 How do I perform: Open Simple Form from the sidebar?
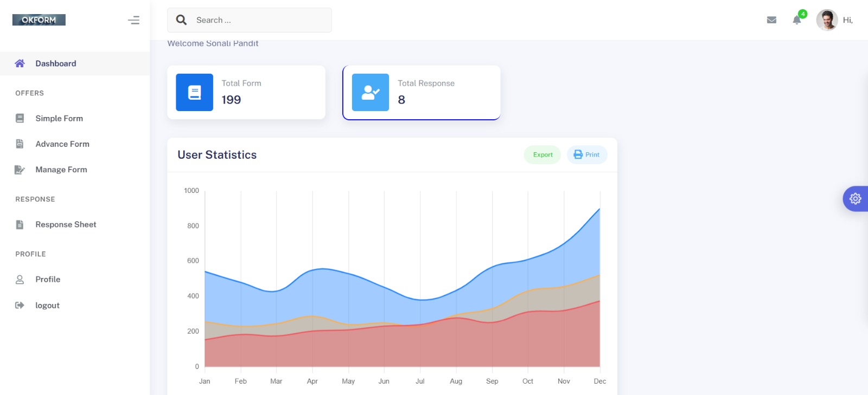point(59,118)
